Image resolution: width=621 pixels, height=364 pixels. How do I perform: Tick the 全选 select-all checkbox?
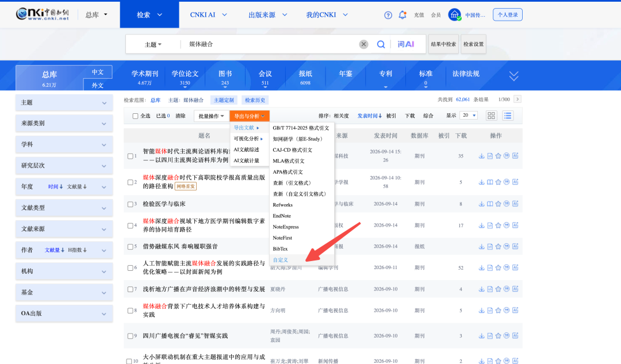tap(135, 116)
